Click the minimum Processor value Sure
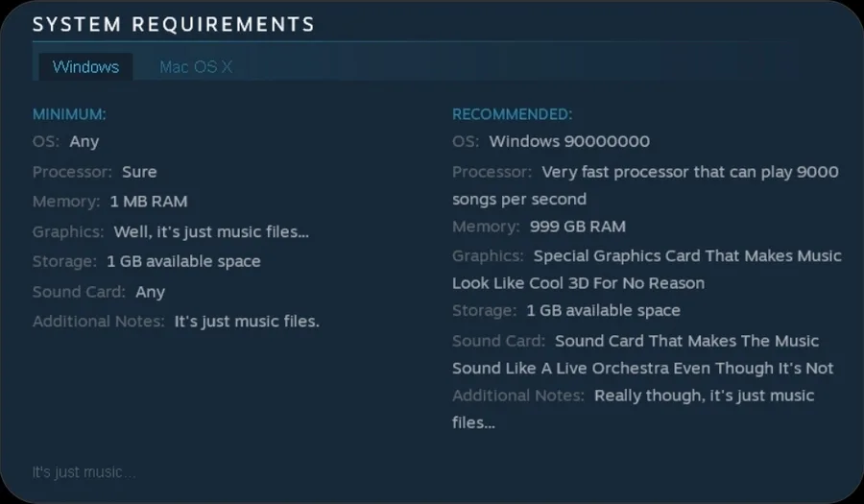Image resolution: width=864 pixels, height=504 pixels. point(139,172)
